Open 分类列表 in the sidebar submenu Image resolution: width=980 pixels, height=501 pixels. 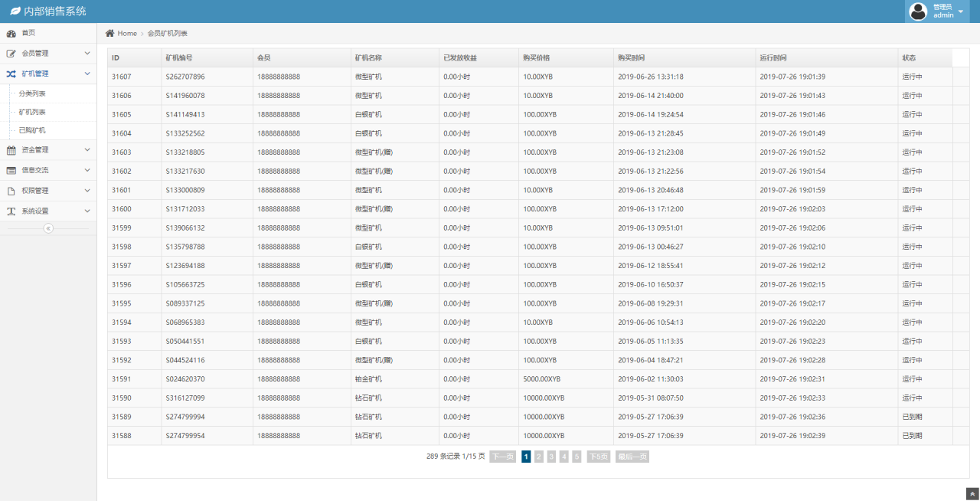click(x=32, y=93)
